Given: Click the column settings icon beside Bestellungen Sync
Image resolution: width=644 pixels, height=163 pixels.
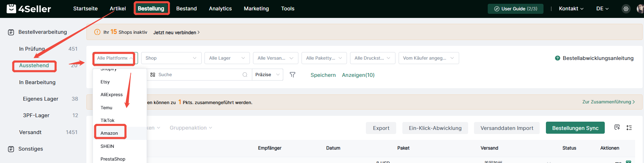Looking at the screenshot, I should (617, 128).
